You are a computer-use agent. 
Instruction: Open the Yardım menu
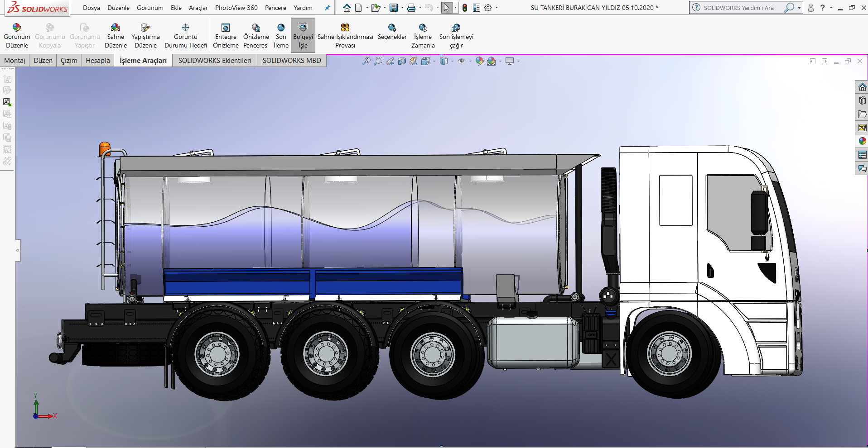(303, 8)
